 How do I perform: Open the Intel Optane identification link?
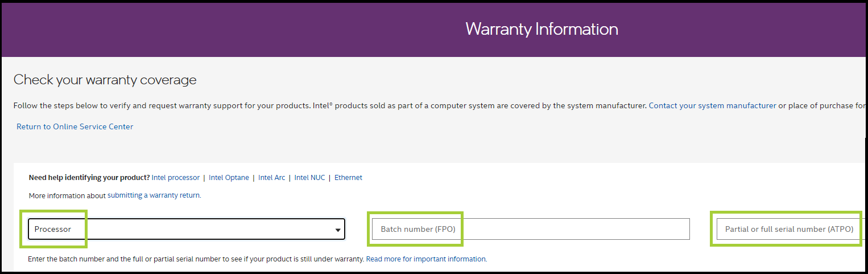click(229, 178)
